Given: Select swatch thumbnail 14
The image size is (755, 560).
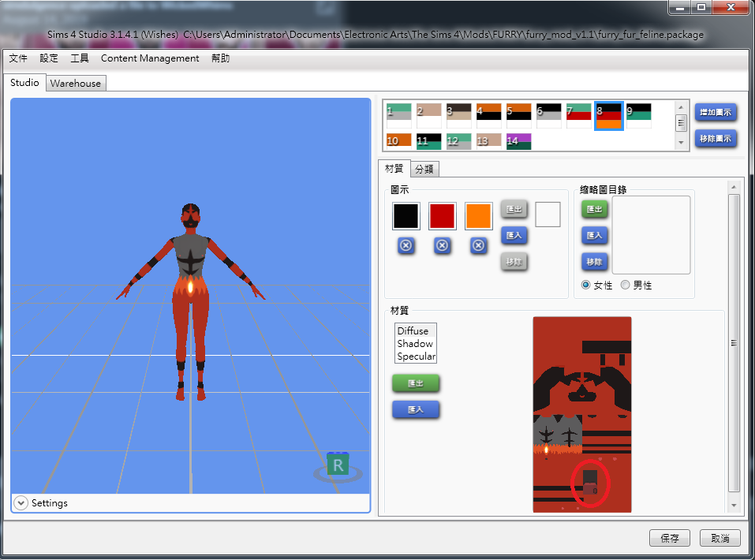Looking at the screenshot, I should tap(518, 141).
